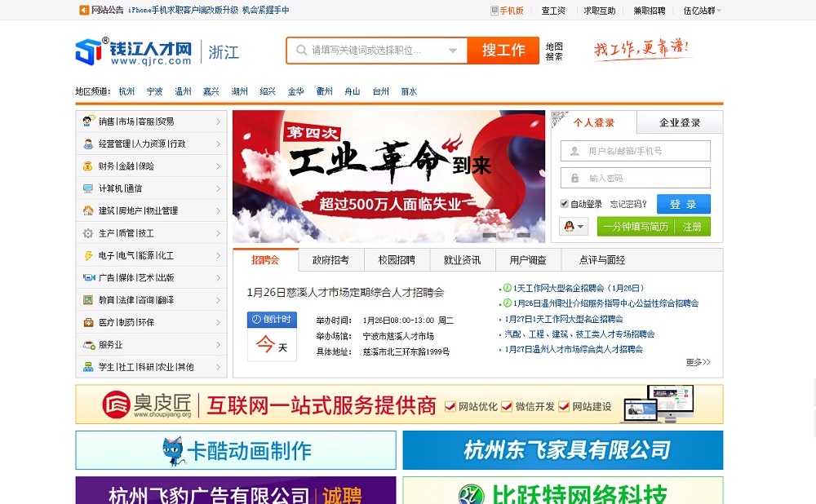Click the 教育|法律|咨询|翻译 category icon

88,300
